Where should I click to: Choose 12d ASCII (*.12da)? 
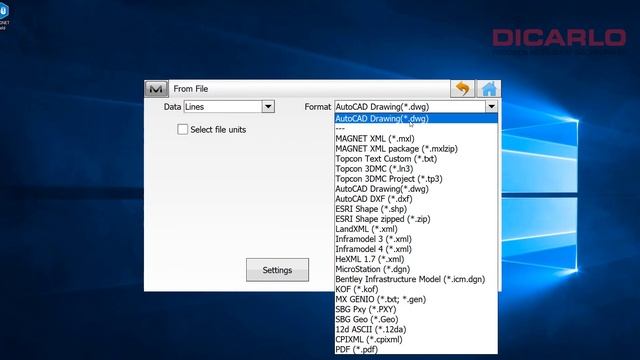[416, 329]
